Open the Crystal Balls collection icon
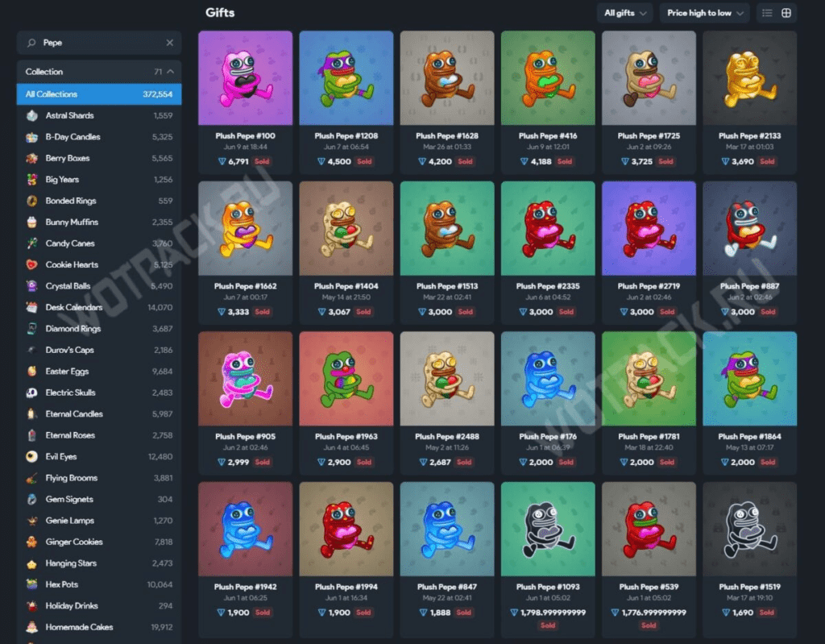 pos(31,286)
